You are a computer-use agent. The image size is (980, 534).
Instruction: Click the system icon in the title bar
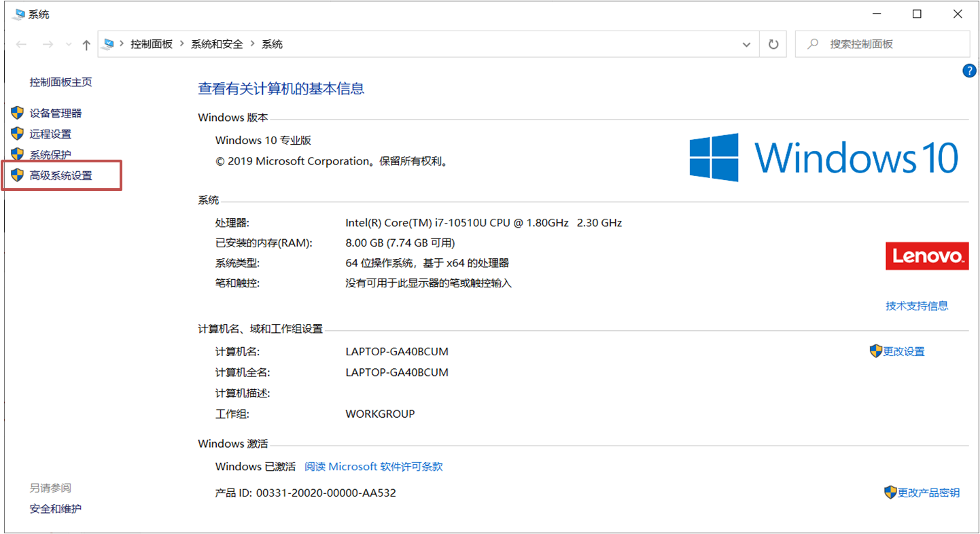18,14
